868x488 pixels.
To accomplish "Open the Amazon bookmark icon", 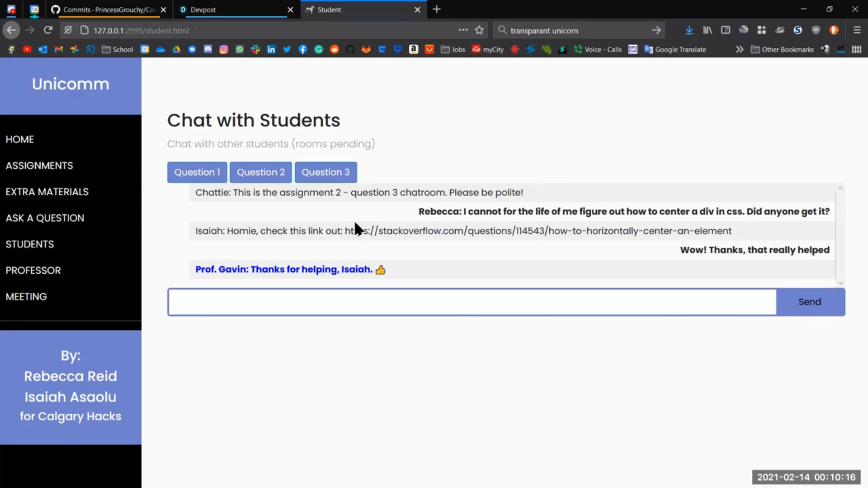I will pyautogui.click(x=414, y=49).
